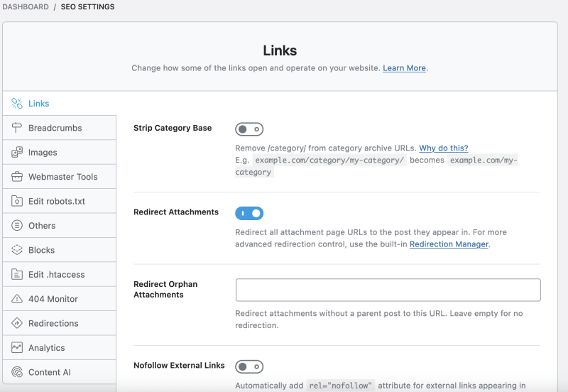Image resolution: width=568 pixels, height=392 pixels.
Task: Open the Redirection Manager link
Action: pos(449,244)
